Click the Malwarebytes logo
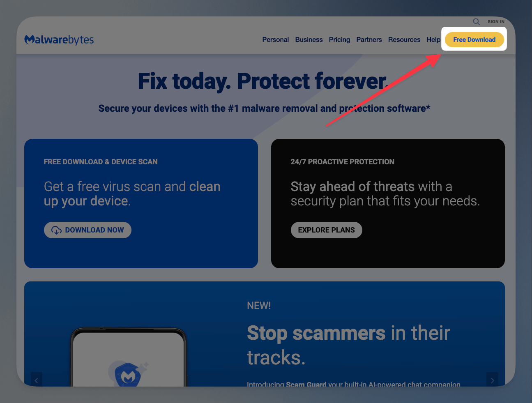Image resolution: width=532 pixels, height=403 pixels. [59, 39]
